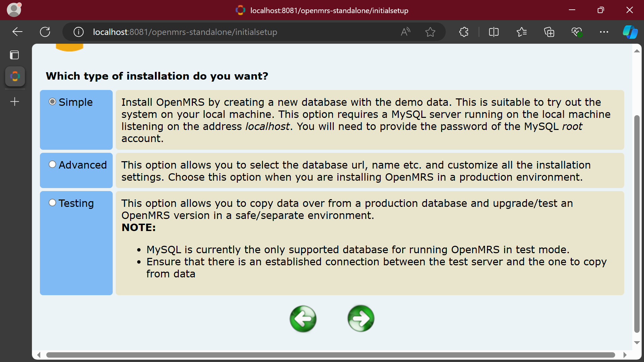Select the Testing installation radio button
644x362 pixels.
(x=52, y=202)
